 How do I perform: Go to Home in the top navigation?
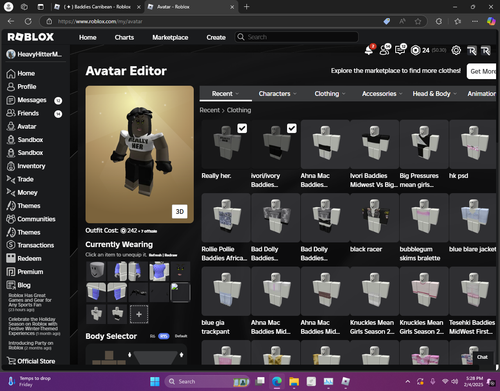88,37
